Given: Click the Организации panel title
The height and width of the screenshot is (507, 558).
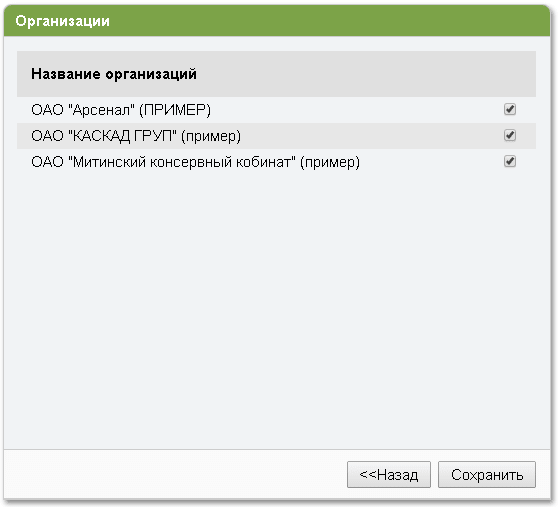Looking at the screenshot, I should point(62,21).
